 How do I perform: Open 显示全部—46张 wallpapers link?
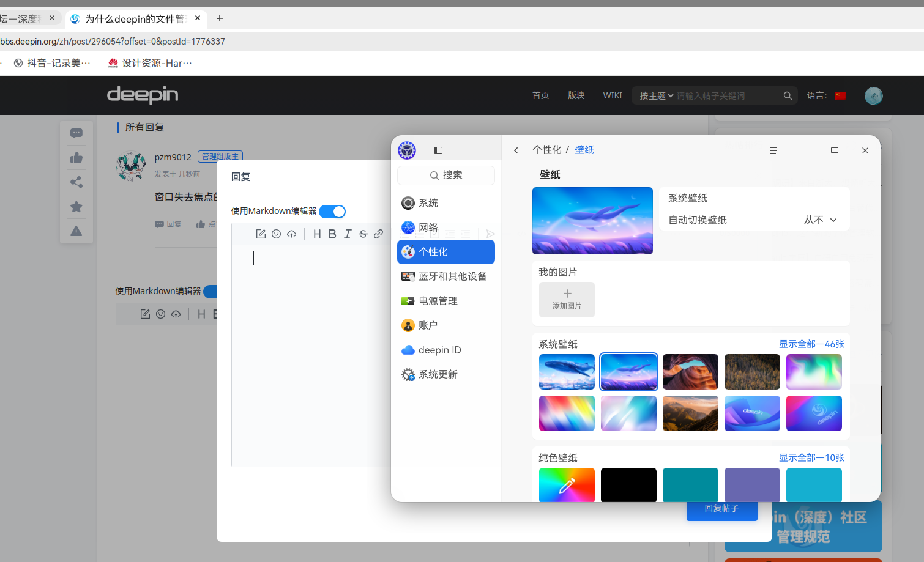click(812, 344)
